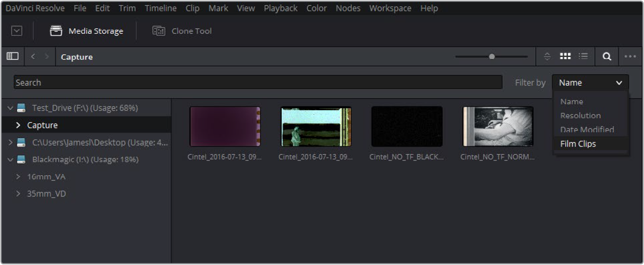The height and width of the screenshot is (265, 644).
Task: Click the Cintel_NO_TF_BLACK... file name
Action: [x=406, y=157]
